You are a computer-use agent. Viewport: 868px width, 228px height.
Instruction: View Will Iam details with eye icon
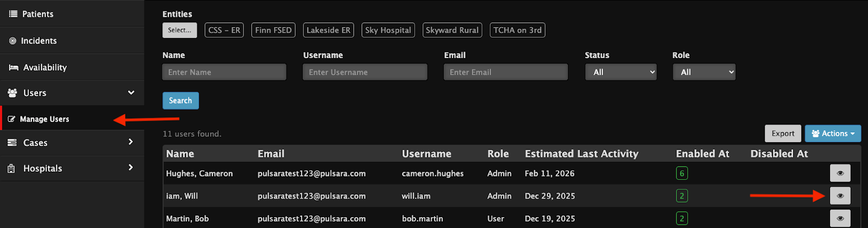click(840, 196)
